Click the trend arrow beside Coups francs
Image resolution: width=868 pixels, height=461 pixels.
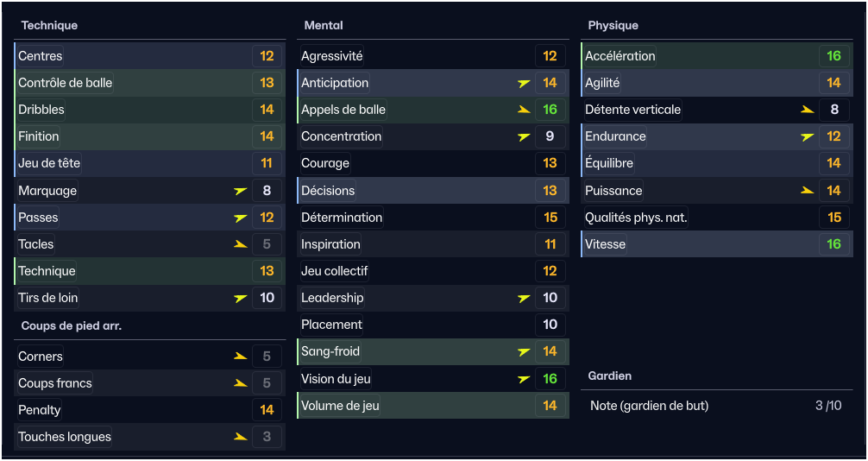241,383
